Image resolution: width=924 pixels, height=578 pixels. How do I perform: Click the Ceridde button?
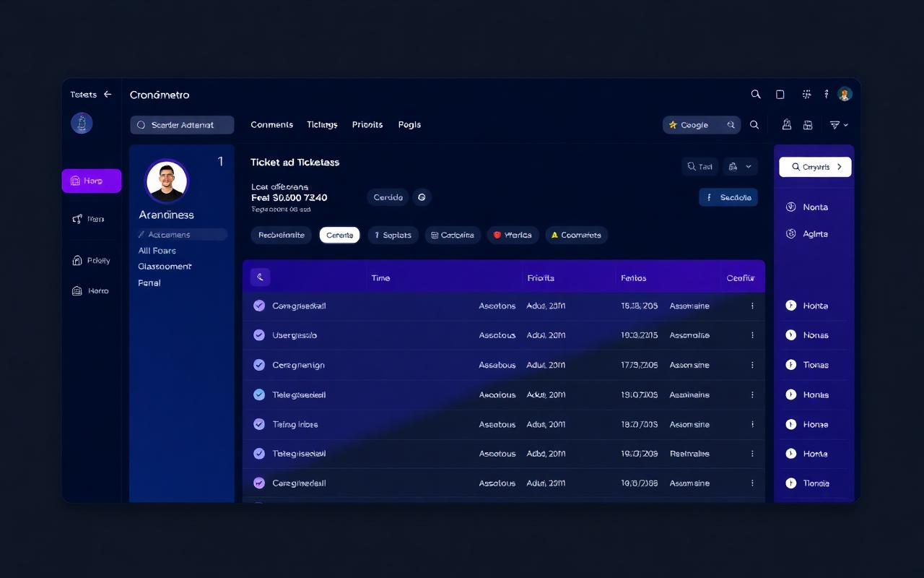[388, 197]
